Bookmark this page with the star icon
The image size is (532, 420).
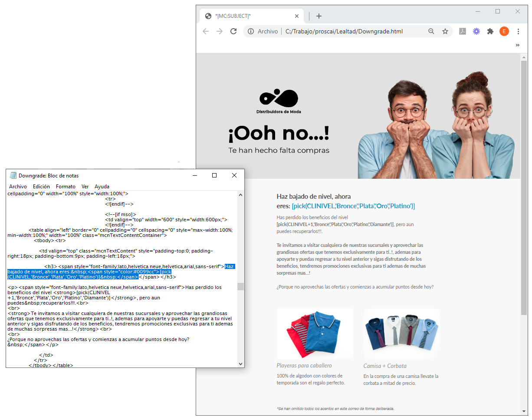click(445, 31)
